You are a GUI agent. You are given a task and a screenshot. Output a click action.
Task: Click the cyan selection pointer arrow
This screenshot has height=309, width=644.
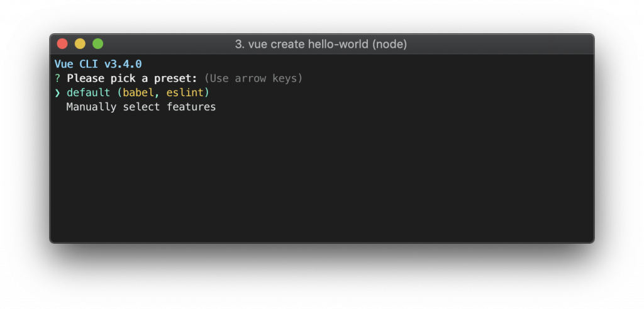[57, 93]
